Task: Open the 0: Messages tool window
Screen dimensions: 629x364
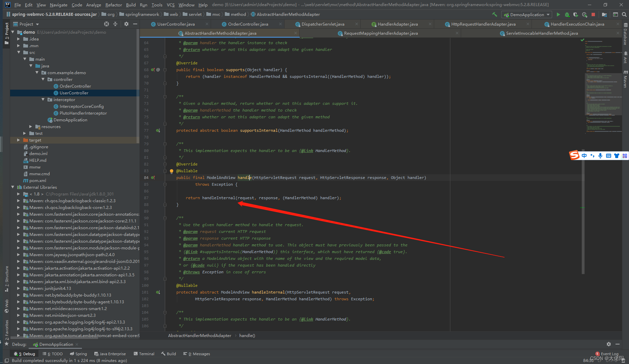Action: click(197, 354)
